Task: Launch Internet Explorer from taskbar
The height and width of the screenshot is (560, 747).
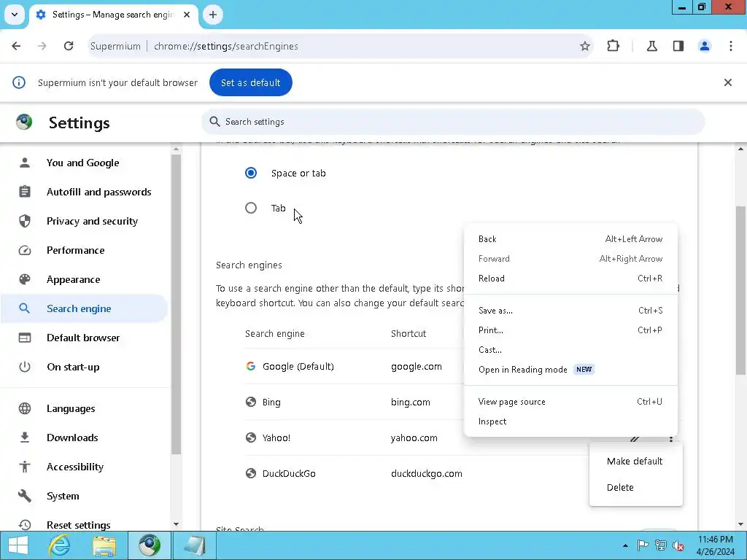Action: pyautogui.click(x=59, y=545)
